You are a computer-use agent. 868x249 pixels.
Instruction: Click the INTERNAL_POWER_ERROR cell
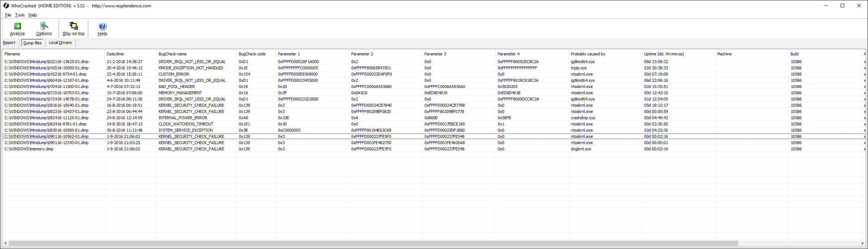click(x=183, y=118)
